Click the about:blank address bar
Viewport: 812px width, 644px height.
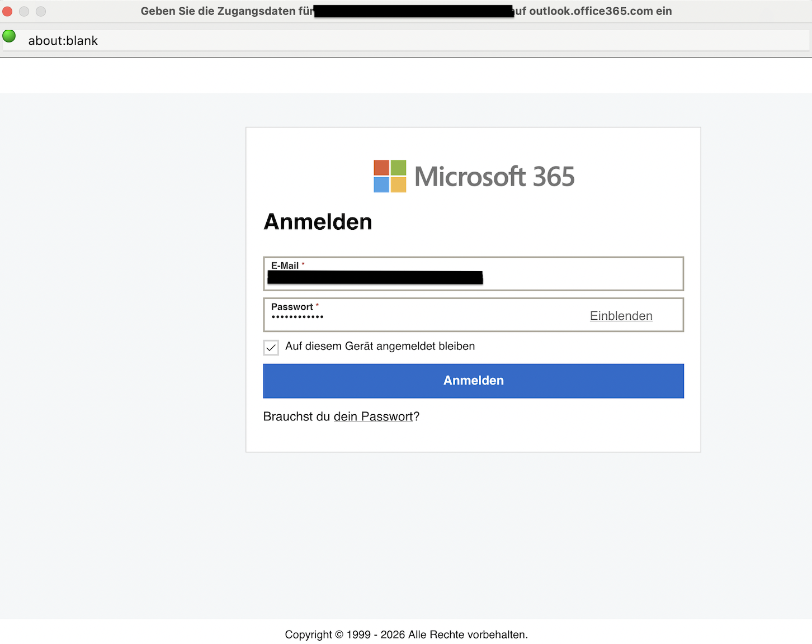click(x=406, y=40)
